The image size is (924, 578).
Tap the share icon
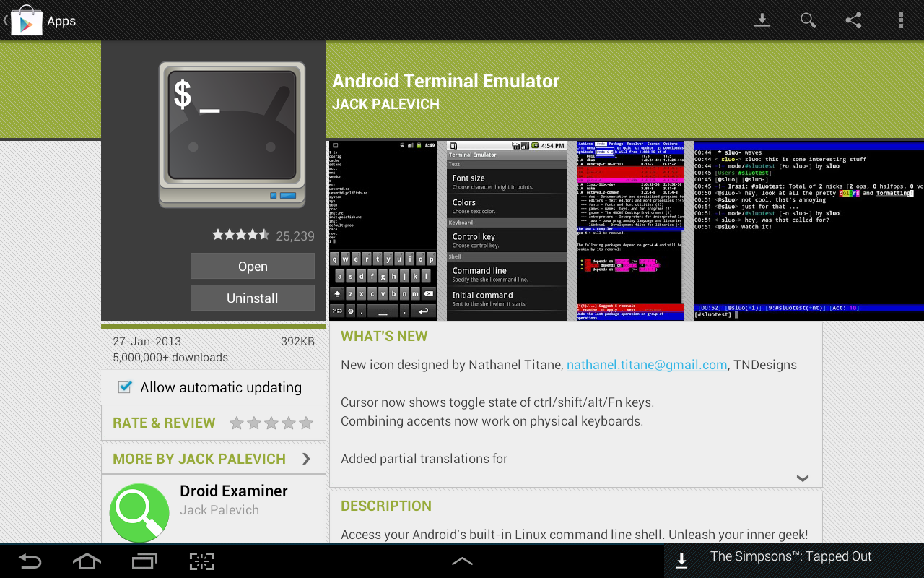point(854,20)
